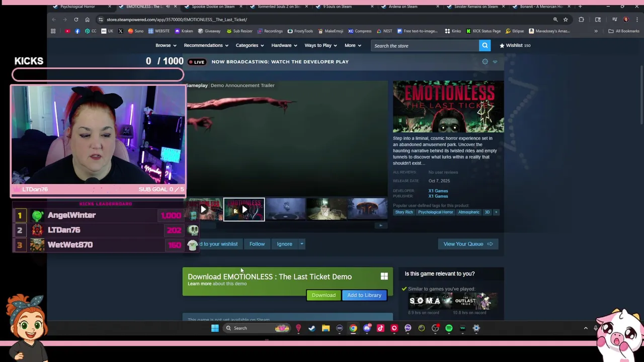Expand the Ways to Play menu

pos(321,45)
